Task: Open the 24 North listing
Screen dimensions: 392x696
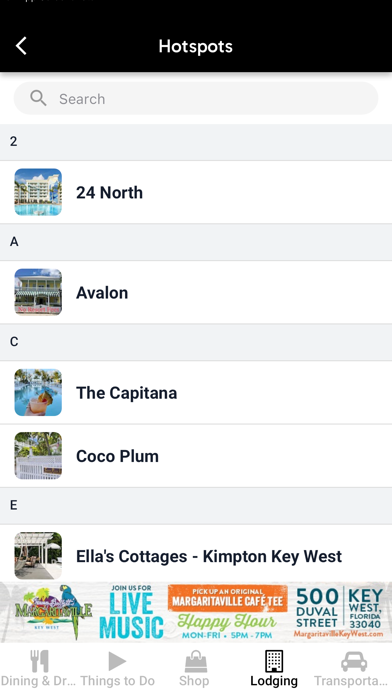Action: 196,192
